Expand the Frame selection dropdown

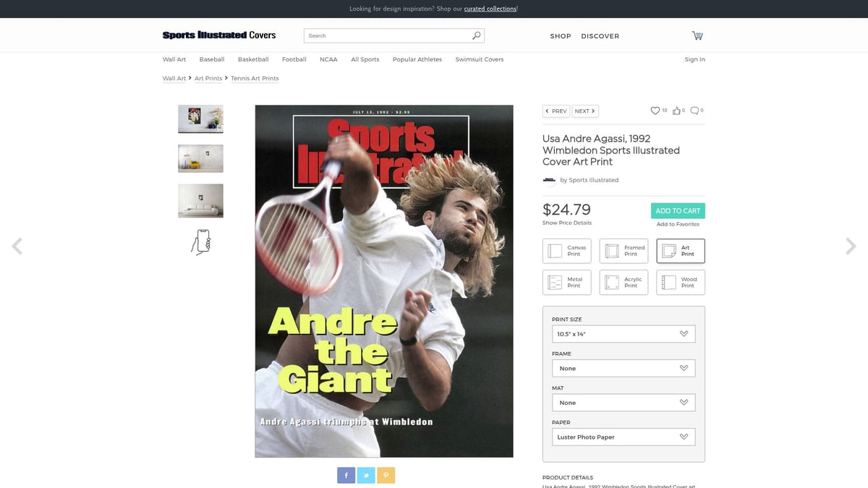pos(624,368)
